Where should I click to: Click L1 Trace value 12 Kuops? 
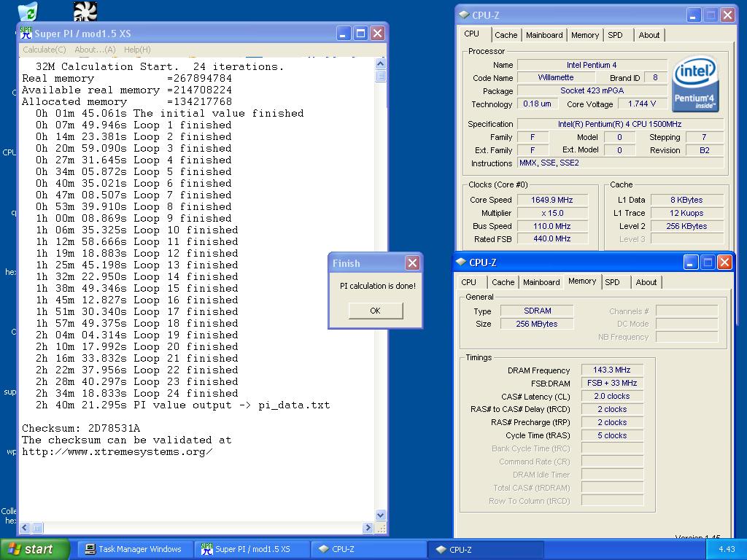686,213
